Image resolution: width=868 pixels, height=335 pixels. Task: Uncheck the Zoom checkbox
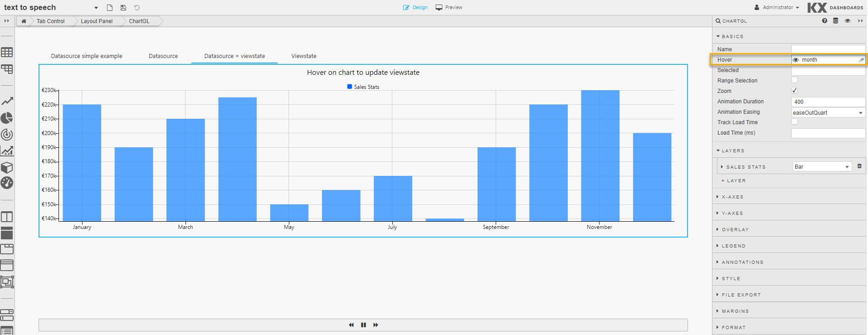click(x=795, y=91)
